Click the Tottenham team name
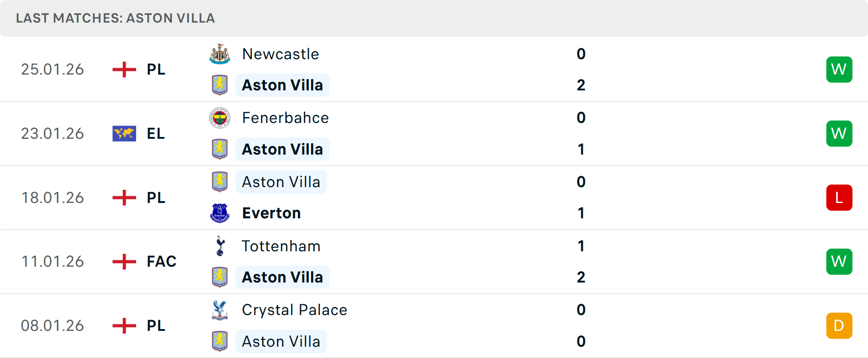 coord(281,246)
